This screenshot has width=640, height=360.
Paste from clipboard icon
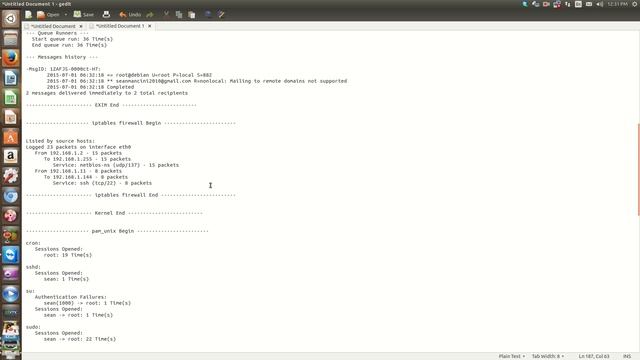(191, 15)
